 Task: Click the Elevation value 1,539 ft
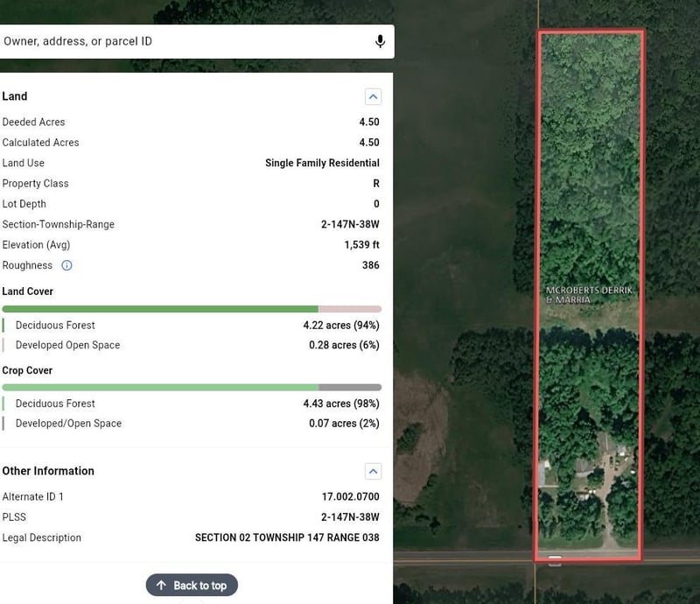(362, 245)
